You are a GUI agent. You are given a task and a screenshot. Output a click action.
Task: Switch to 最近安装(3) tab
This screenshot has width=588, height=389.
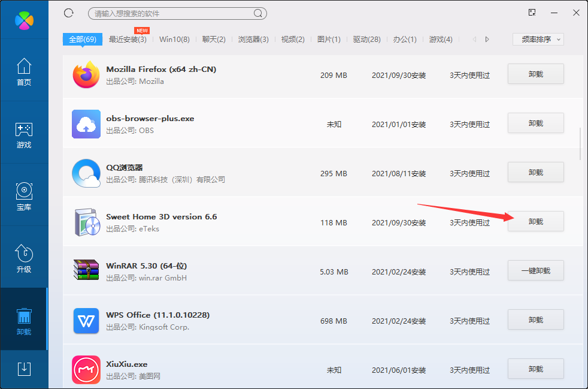[x=128, y=40]
